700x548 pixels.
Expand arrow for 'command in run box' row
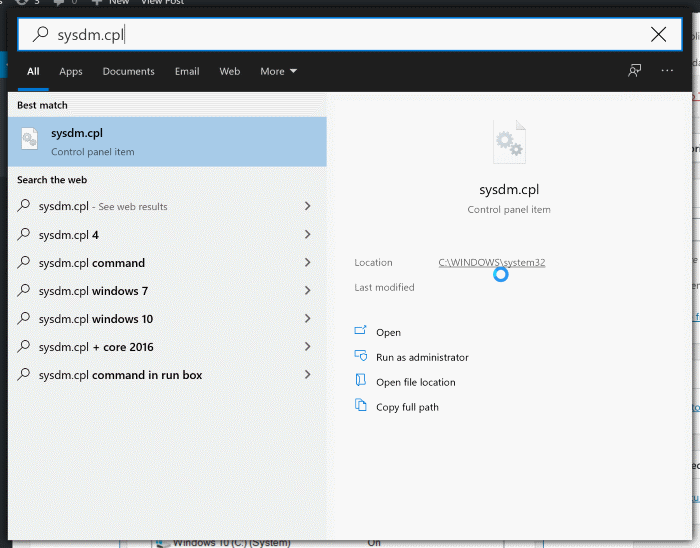click(308, 374)
